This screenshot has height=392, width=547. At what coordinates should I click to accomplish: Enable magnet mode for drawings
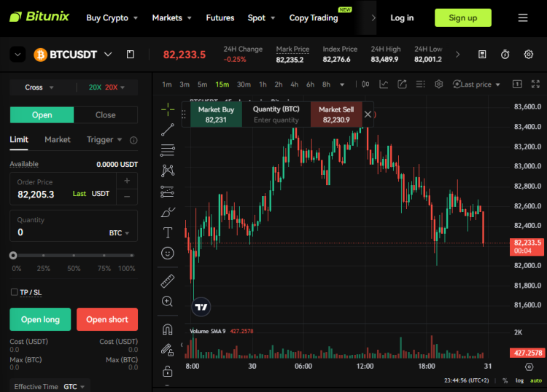coord(168,329)
